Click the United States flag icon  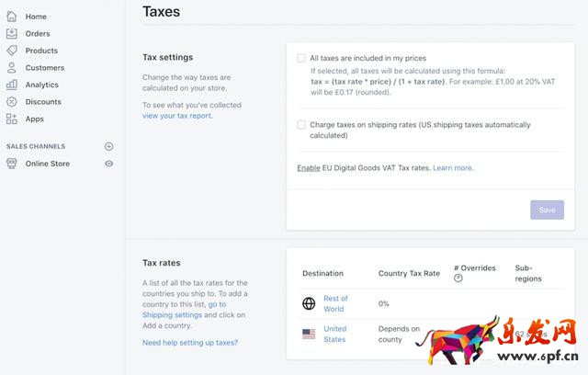[x=309, y=334]
